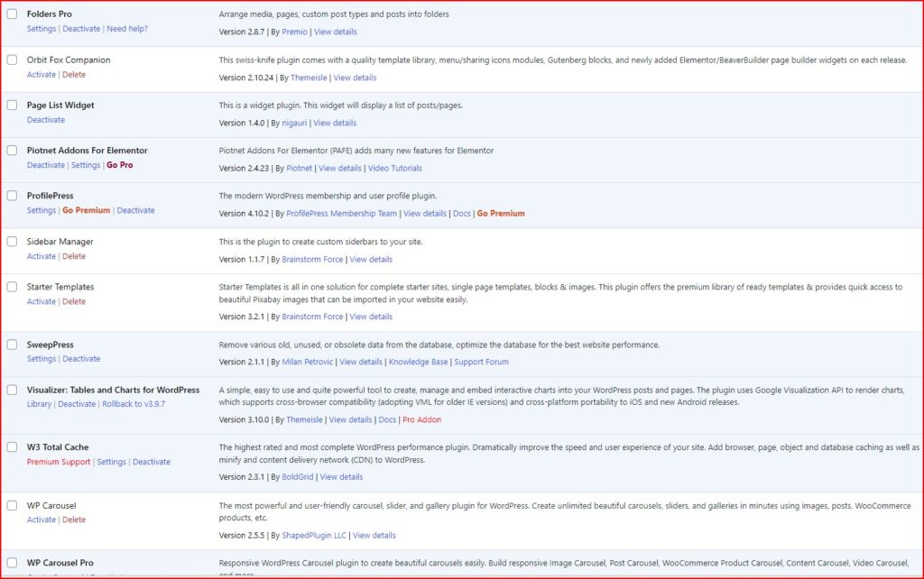Deactivate the Folders Pro plugin

click(x=81, y=28)
